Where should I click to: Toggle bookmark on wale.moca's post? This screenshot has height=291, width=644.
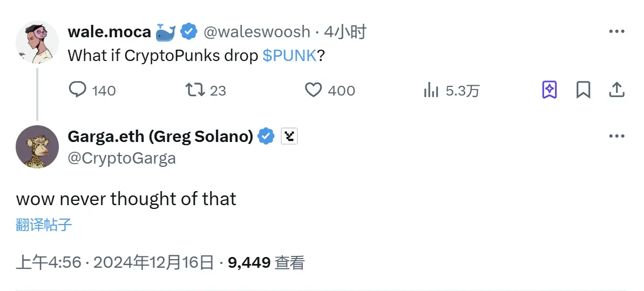click(x=583, y=90)
